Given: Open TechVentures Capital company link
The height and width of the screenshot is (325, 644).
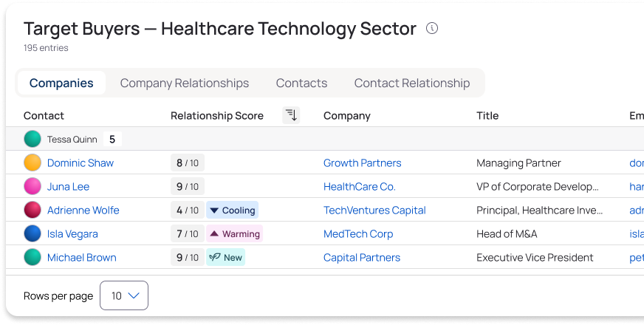Looking at the screenshot, I should (374, 210).
